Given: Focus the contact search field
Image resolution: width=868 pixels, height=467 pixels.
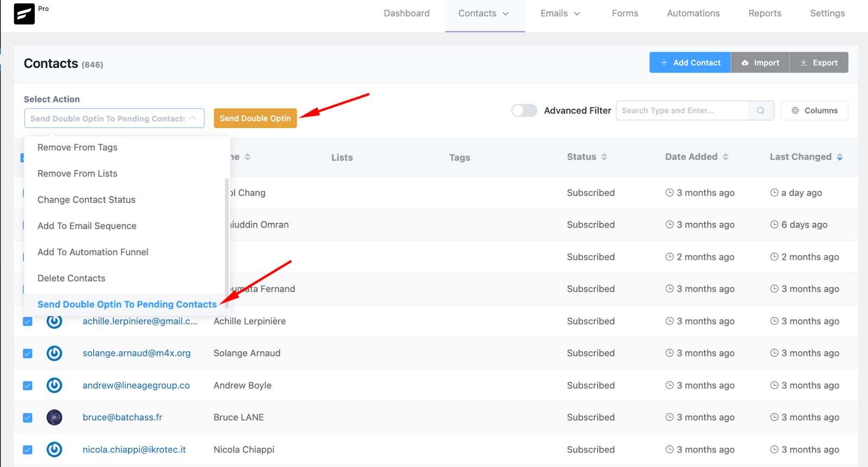Looking at the screenshot, I should coord(682,111).
